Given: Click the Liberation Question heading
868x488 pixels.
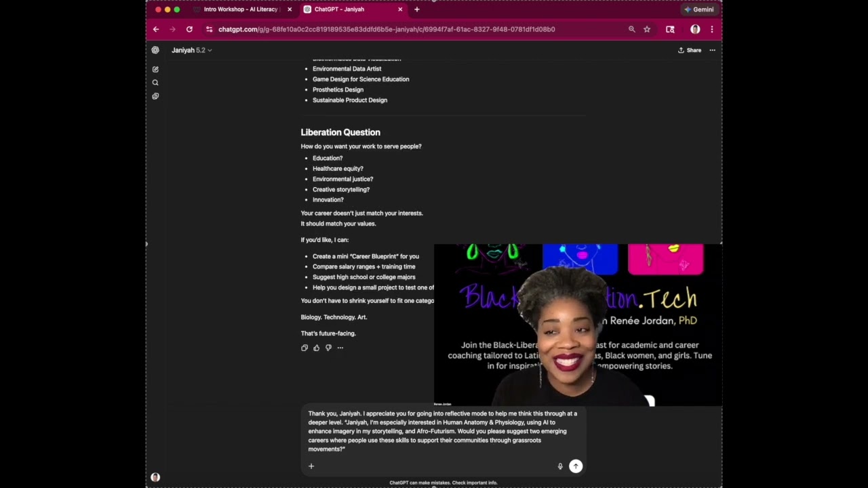Looking at the screenshot, I should (340, 132).
